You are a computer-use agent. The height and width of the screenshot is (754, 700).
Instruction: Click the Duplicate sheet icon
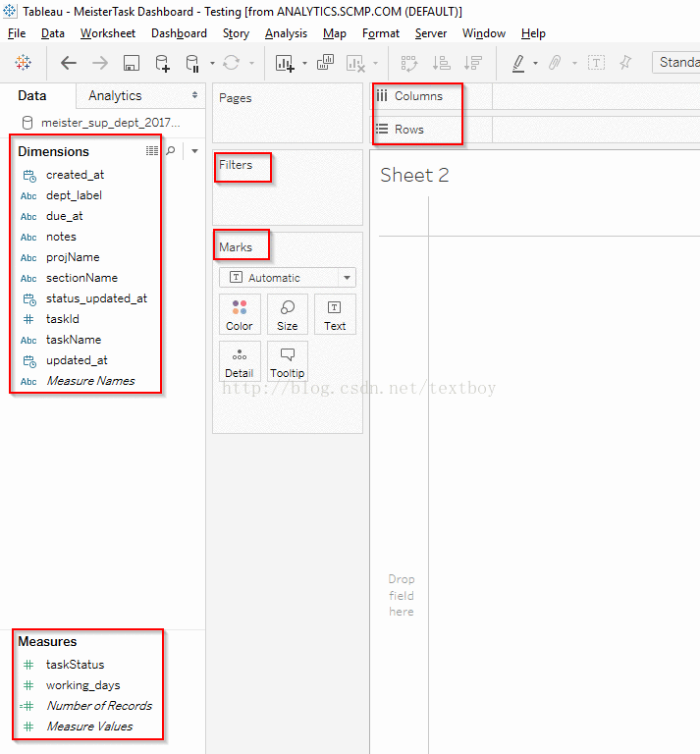pyautogui.click(x=326, y=63)
